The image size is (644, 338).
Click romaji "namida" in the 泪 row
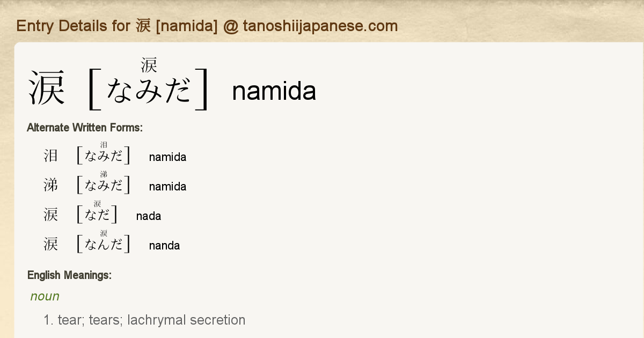click(x=167, y=157)
